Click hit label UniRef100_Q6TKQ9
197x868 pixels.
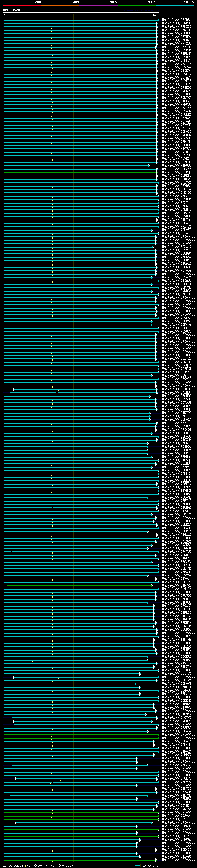click(176, 172)
